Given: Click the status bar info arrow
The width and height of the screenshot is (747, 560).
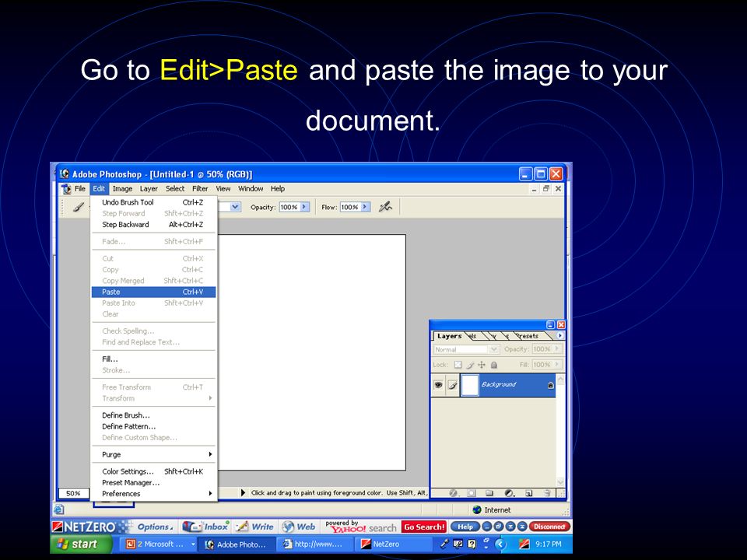Looking at the screenshot, I should pos(243,493).
